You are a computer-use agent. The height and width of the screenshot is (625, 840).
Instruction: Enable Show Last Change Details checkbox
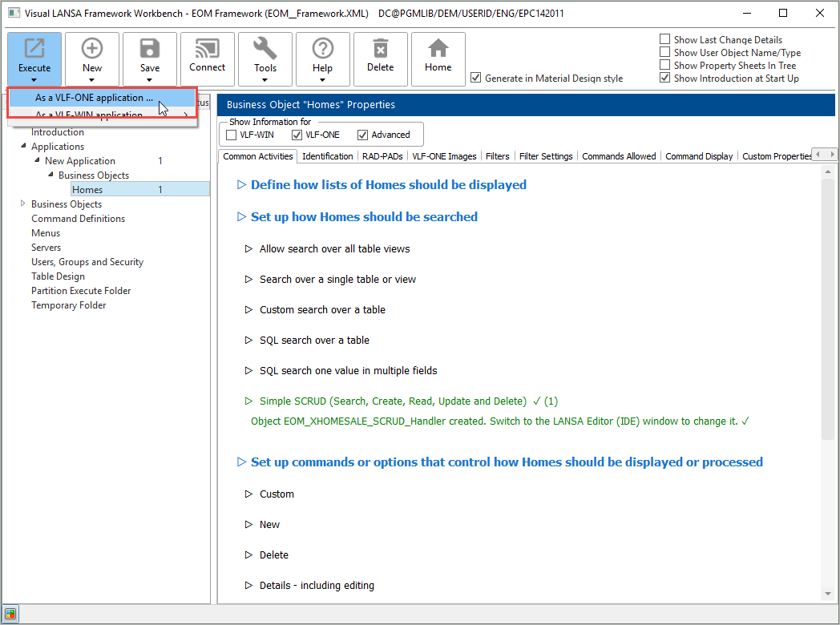(665, 39)
